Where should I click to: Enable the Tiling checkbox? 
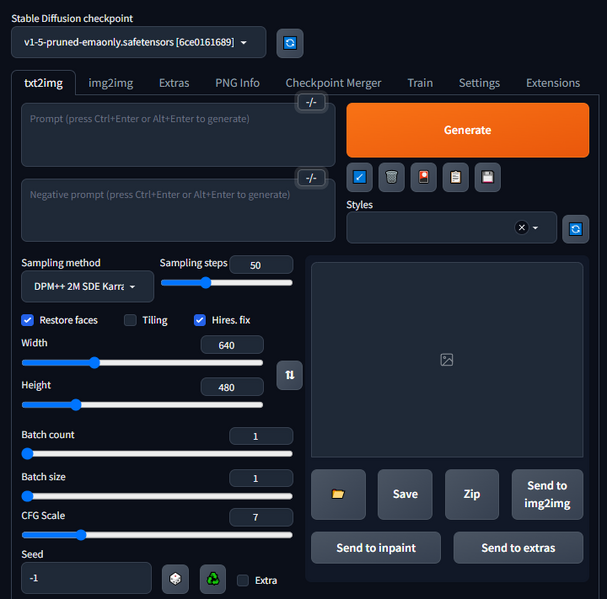[x=130, y=320]
